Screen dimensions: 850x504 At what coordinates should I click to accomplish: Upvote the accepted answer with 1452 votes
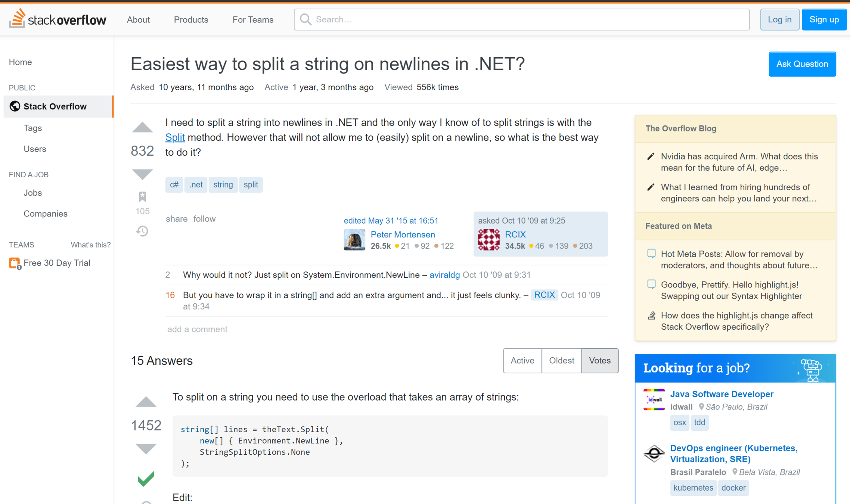pos(146,402)
